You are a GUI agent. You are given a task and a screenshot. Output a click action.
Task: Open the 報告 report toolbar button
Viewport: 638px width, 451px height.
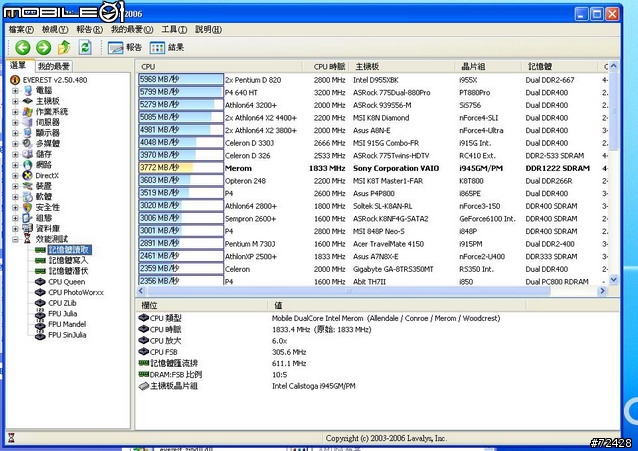tap(125, 48)
